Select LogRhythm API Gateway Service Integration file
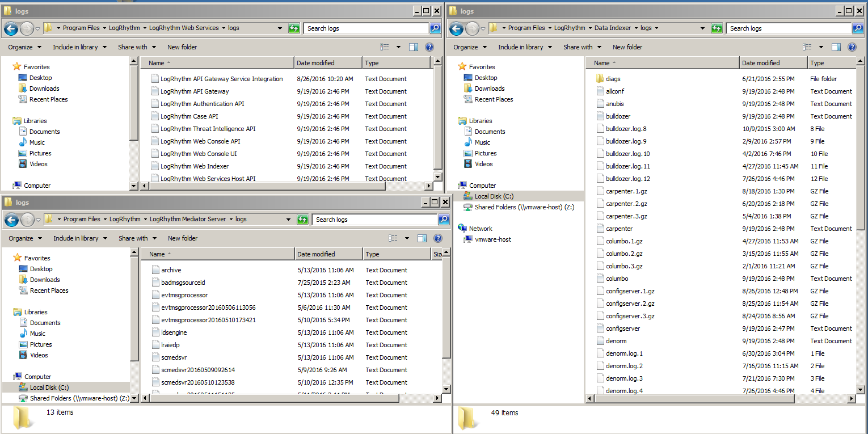 point(221,79)
